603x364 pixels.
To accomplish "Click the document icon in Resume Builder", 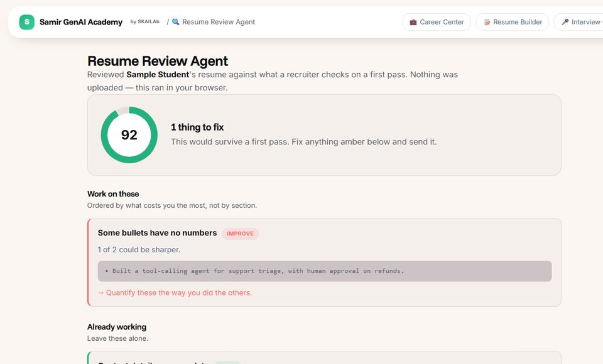I will coord(487,23).
